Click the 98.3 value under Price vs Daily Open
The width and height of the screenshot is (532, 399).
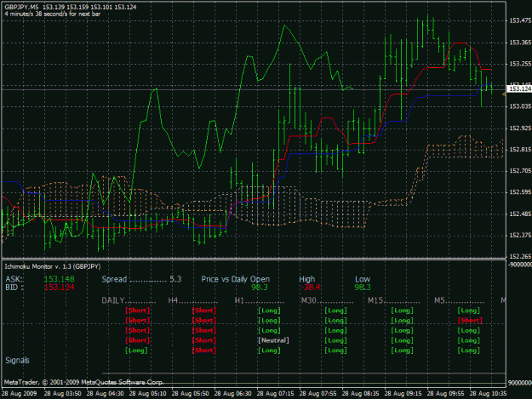[260, 288]
